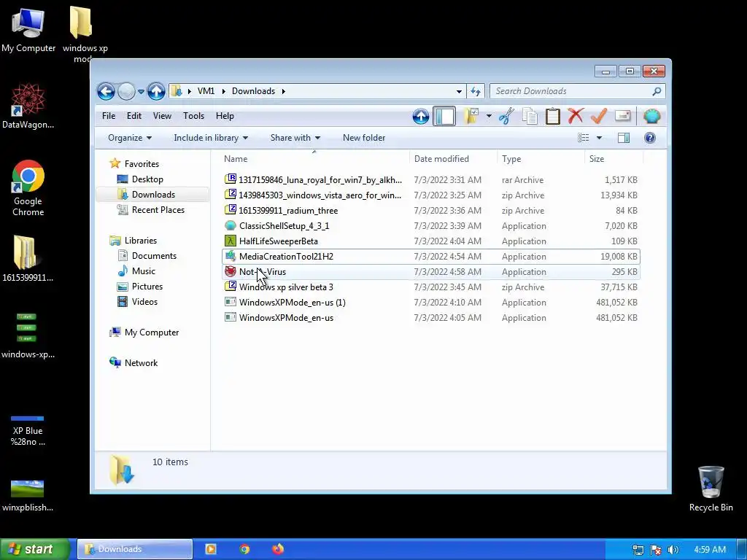
Task: Open folder options toolbar icon
Action: 471,116
